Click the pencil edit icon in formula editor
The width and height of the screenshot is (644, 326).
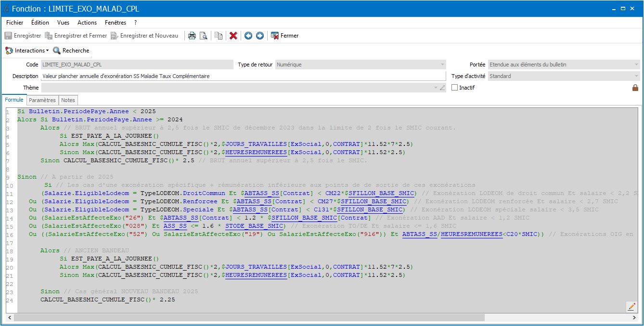[x=631, y=306]
